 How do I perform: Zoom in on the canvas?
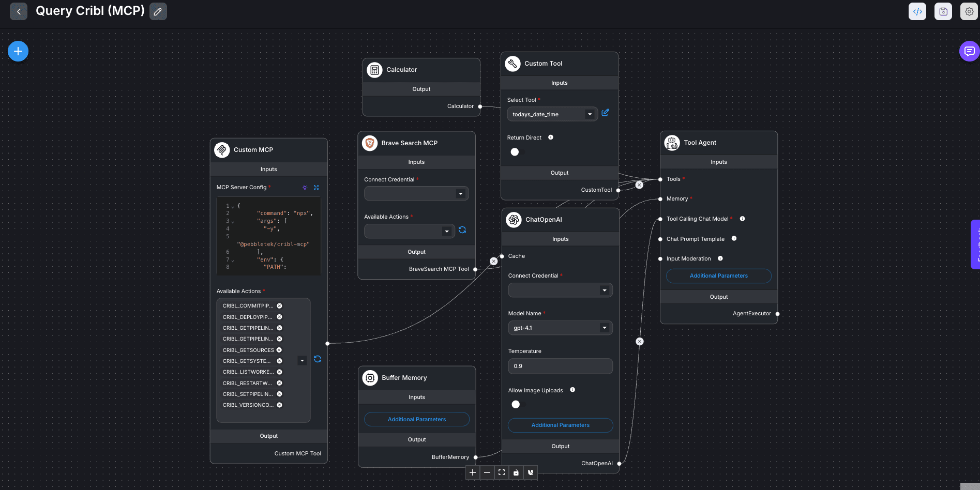[472, 472]
